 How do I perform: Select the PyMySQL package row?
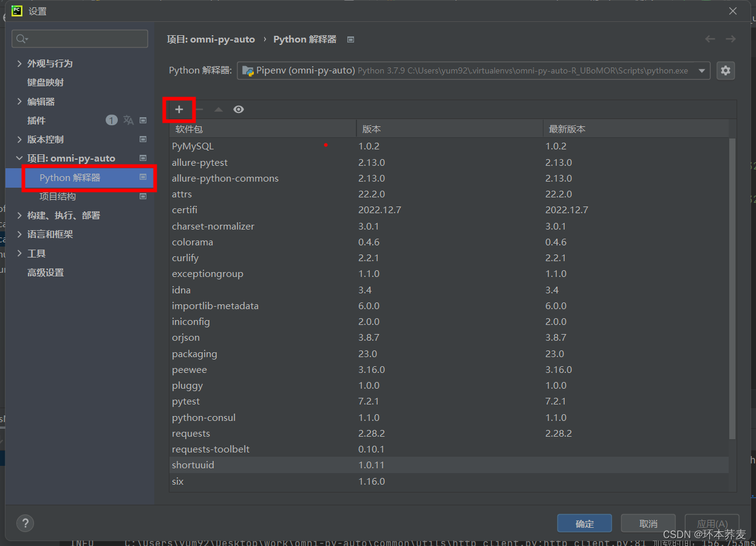[x=449, y=146]
